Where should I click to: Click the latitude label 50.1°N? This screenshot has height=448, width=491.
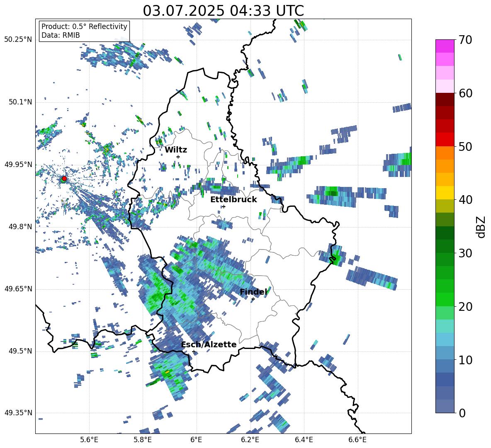coord(20,102)
